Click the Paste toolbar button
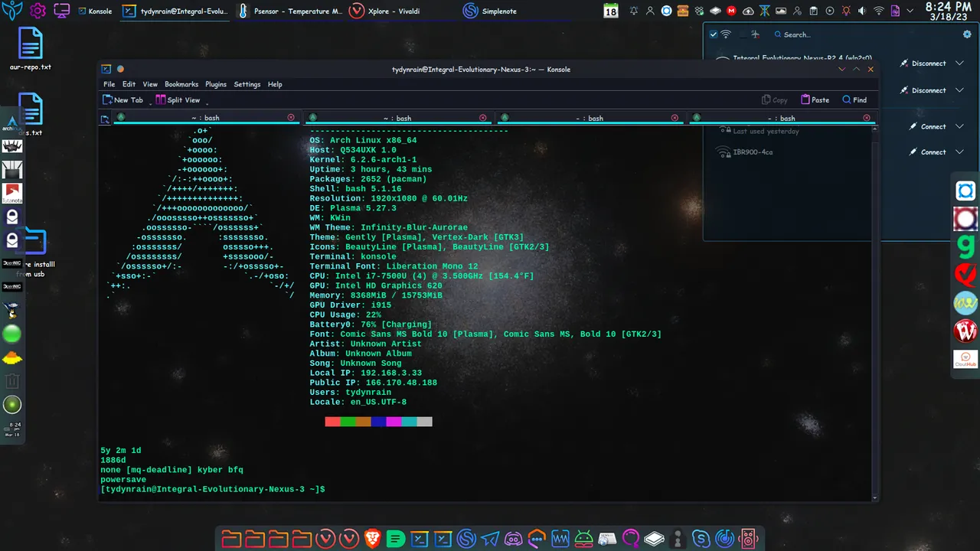The height and width of the screenshot is (551, 980). (x=815, y=99)
